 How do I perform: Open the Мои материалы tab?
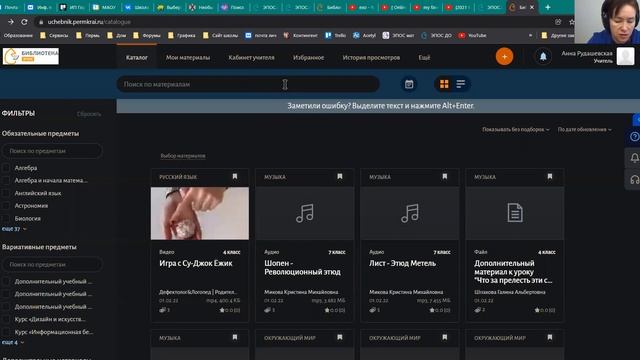coord(188,58)
